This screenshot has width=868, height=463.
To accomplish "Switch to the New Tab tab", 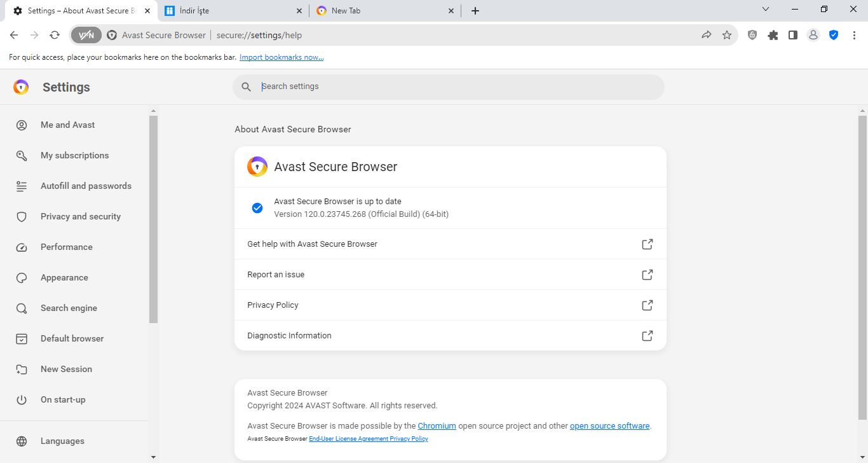I will (386, 11).
